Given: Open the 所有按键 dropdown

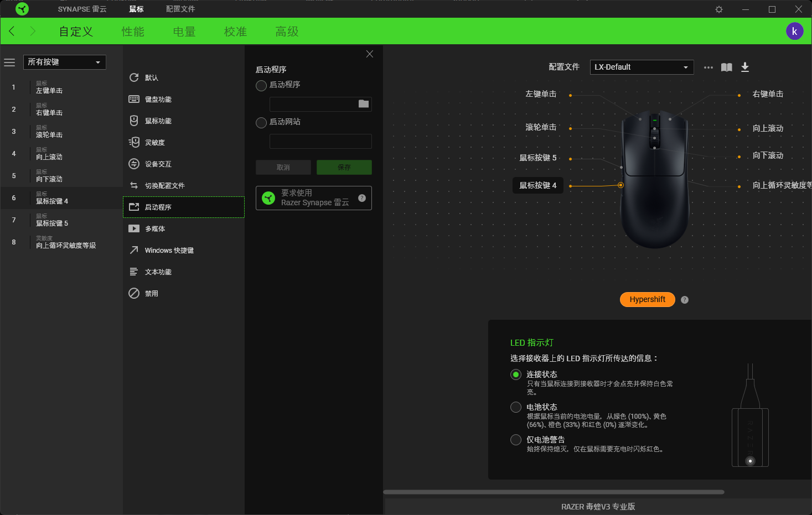Looking at the screenshot, I should coord(64,62).
